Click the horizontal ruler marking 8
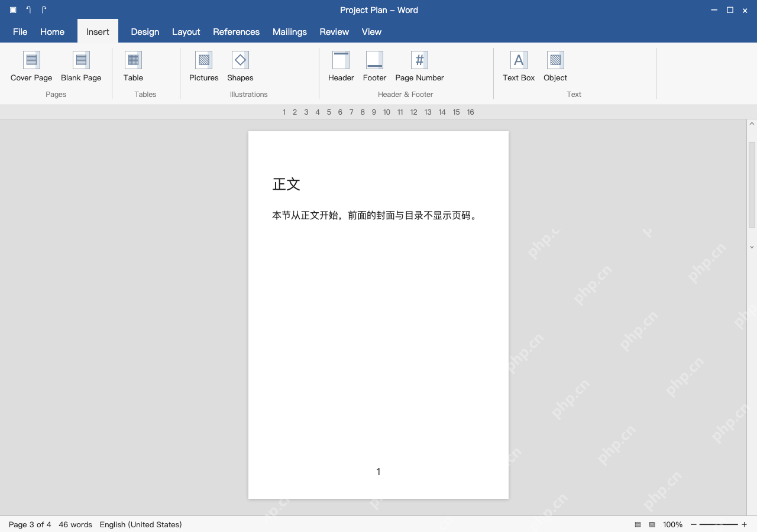The height and width of the screenshot is (532, 757). (363, 112)
